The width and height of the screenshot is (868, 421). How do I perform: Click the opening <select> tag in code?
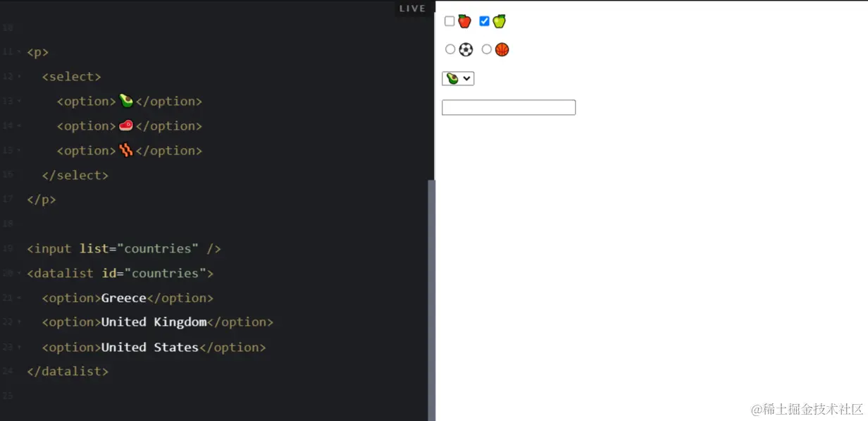tap(72, 76)
